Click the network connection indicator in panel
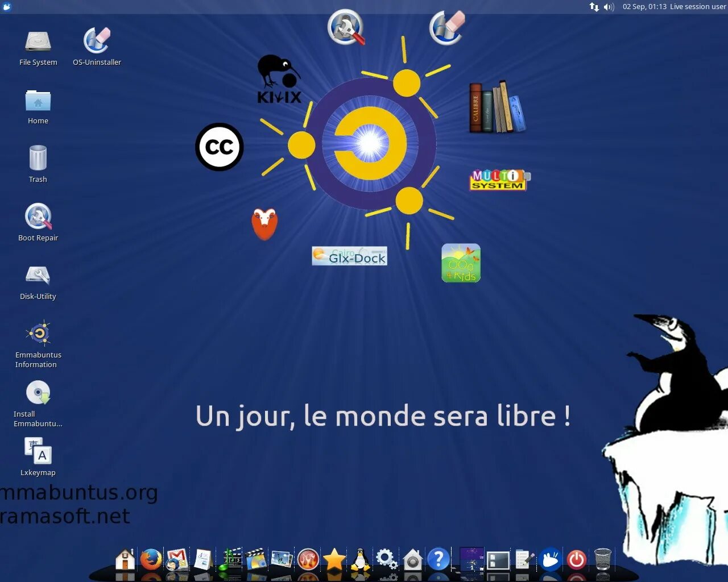The image size is (728, 582). (594, 7)
